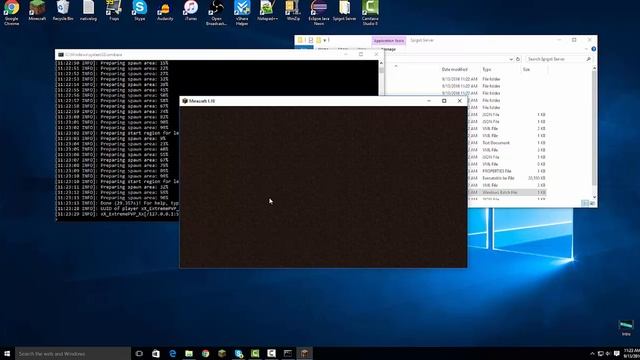The image size is (640, 360).
Task: Open the Application Tools ribbon tab
Action: pyautogui.click(x=389, y=40)
